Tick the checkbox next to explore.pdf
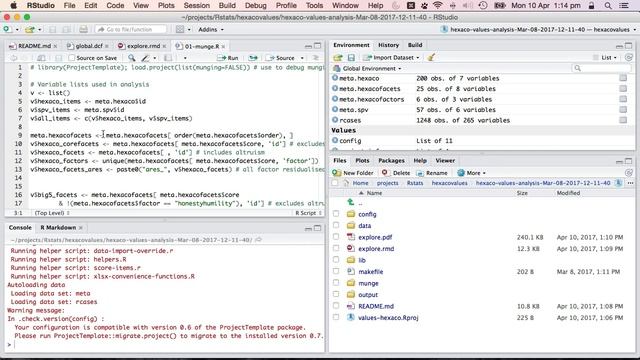Image resolution: width=640 pixels, height=360 pixels. [x=336, y=236]
